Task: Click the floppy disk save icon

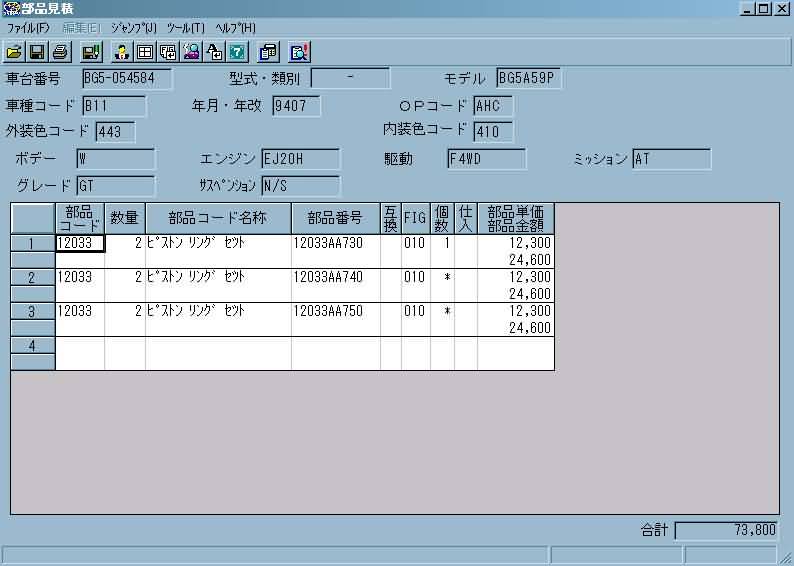Action: tap(36, 52)
